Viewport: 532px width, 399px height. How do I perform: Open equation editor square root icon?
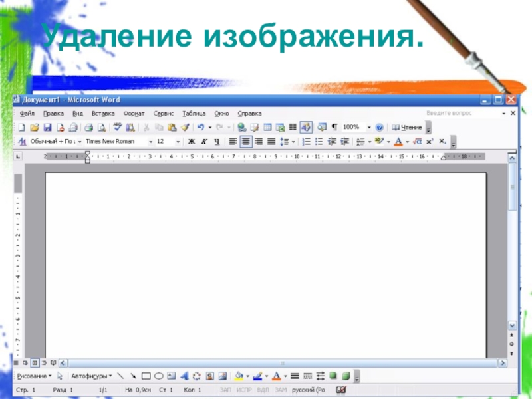pos(417,142)
